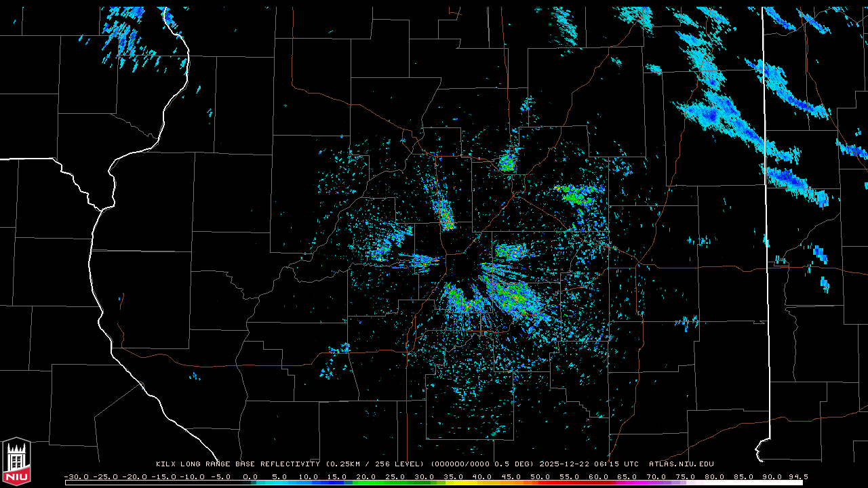The image size is (868, 488).
Task: Click the 90.0 scale label
Action: click(x=772, y=476)
